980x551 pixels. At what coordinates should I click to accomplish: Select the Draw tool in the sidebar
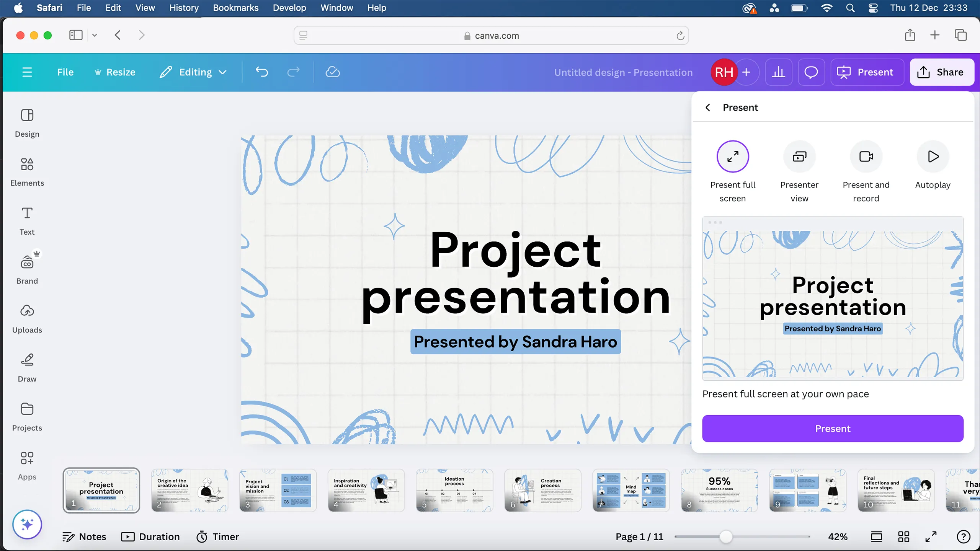tap(27, 367)
